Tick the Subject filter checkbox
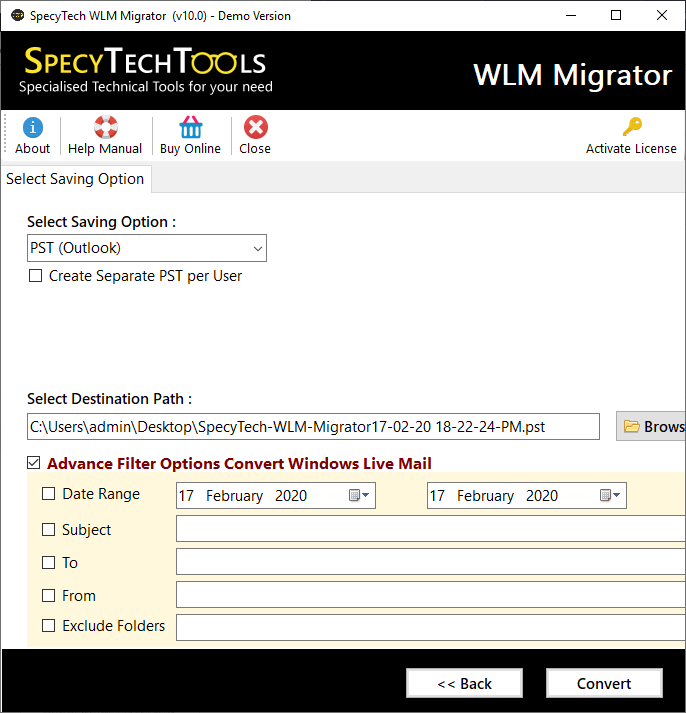Viewport: 686px width, 713px height. point(49,529)
